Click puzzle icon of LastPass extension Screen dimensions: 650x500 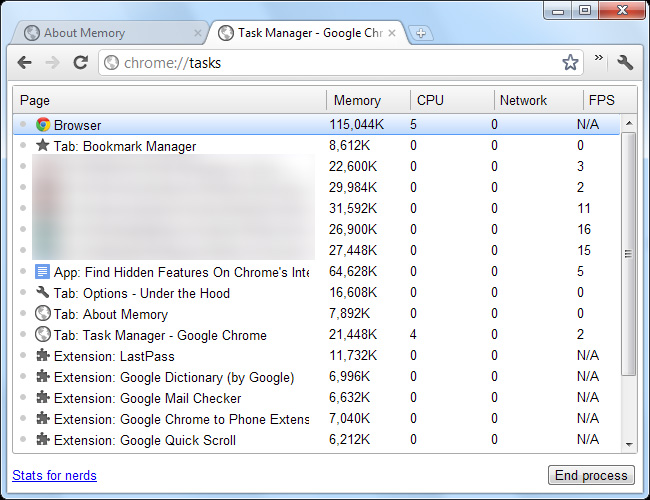[x=43, y=355]
